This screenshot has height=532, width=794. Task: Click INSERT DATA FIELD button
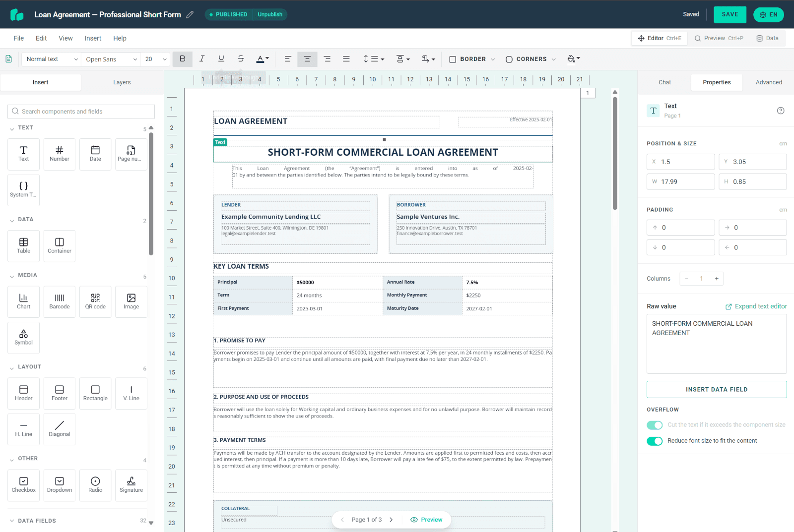point(717,389)
